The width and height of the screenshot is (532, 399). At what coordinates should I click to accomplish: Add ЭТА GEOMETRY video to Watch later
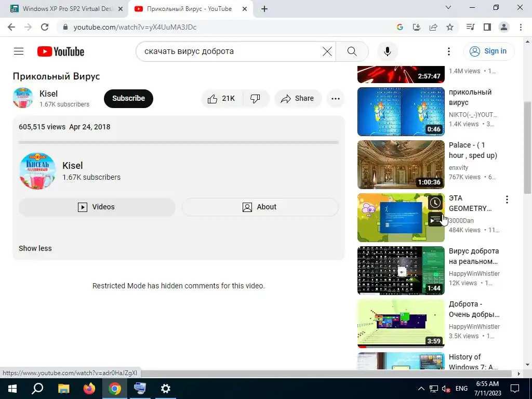435,203
